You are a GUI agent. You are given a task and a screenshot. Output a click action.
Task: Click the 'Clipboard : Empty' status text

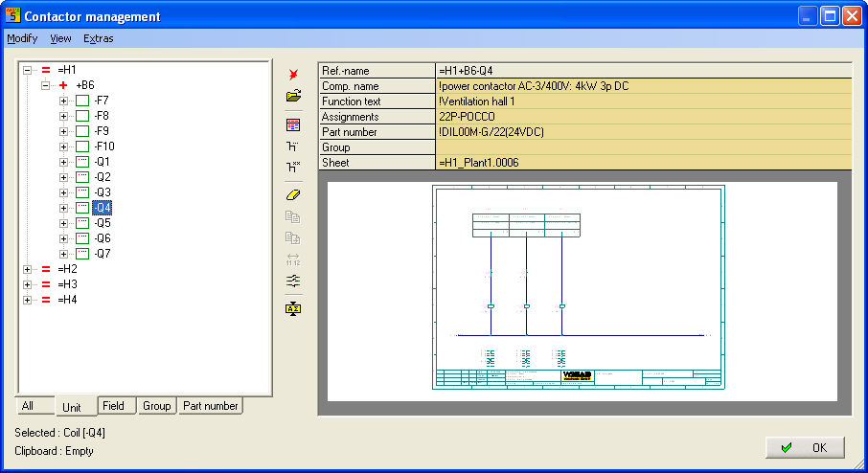click(54, 451)
